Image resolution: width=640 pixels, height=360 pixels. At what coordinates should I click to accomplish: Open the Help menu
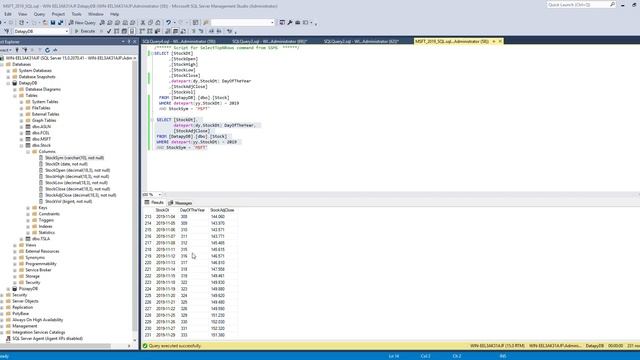coord(114,14)
